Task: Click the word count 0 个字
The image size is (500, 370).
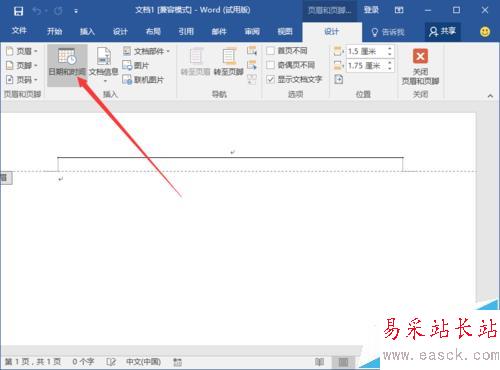Action: click(x=83, y=362)
